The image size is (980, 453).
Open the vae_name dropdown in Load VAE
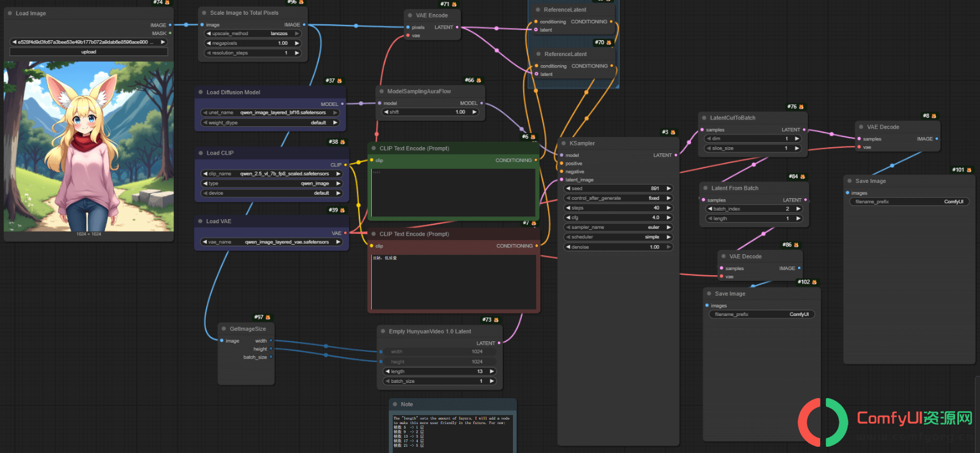click(272, 242)
